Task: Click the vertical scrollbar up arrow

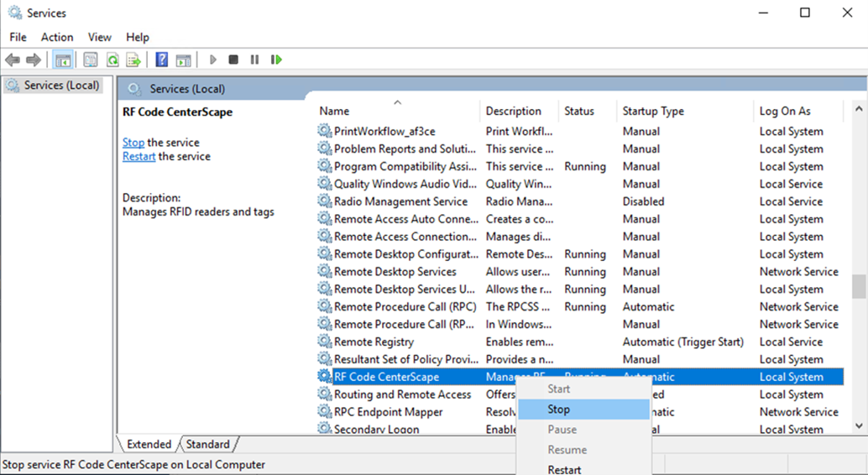Action: pyautogui.click(x=859, y=109)
